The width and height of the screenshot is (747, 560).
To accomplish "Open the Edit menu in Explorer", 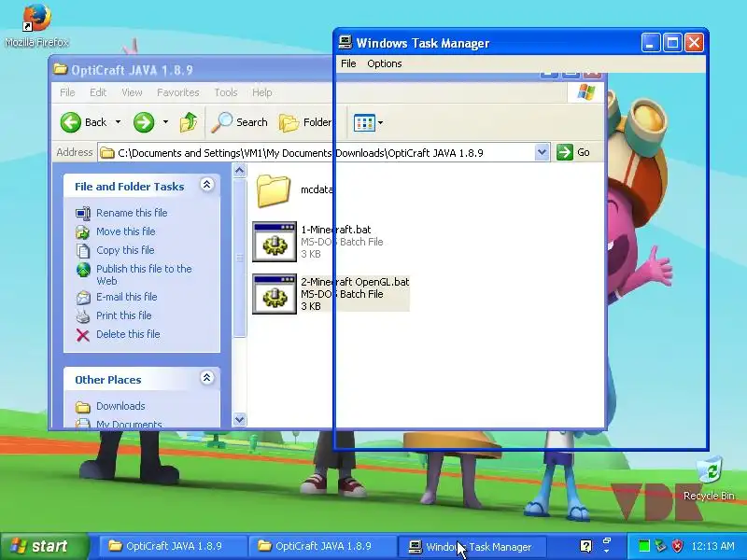I will pos(98,92).
